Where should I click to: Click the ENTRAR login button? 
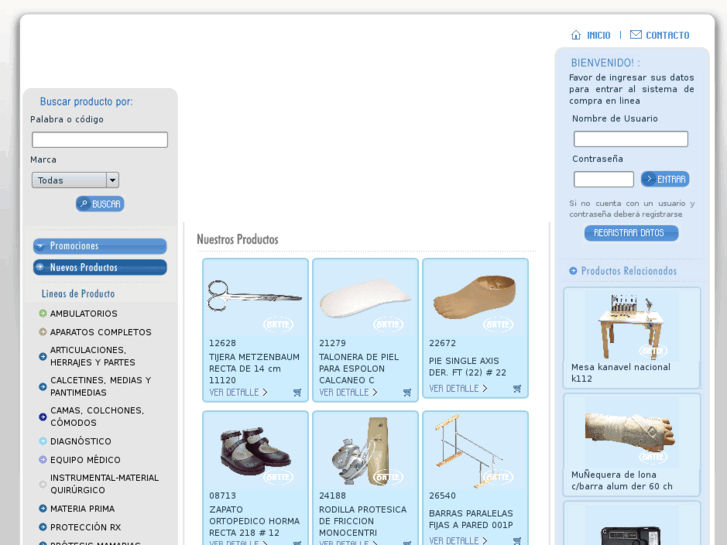coord(665,179)
